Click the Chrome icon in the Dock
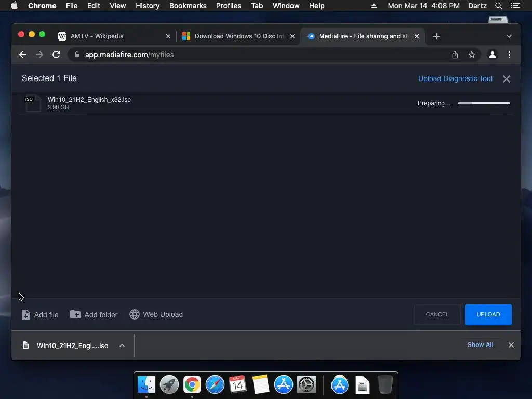The height and width of the screenshot is (399, 532). coord(192,384)
